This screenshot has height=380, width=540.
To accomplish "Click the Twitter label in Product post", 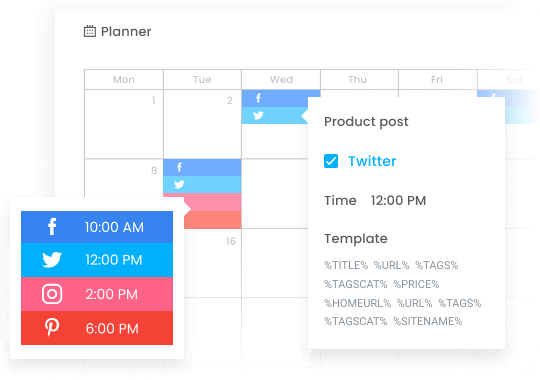I will point(372,161).
